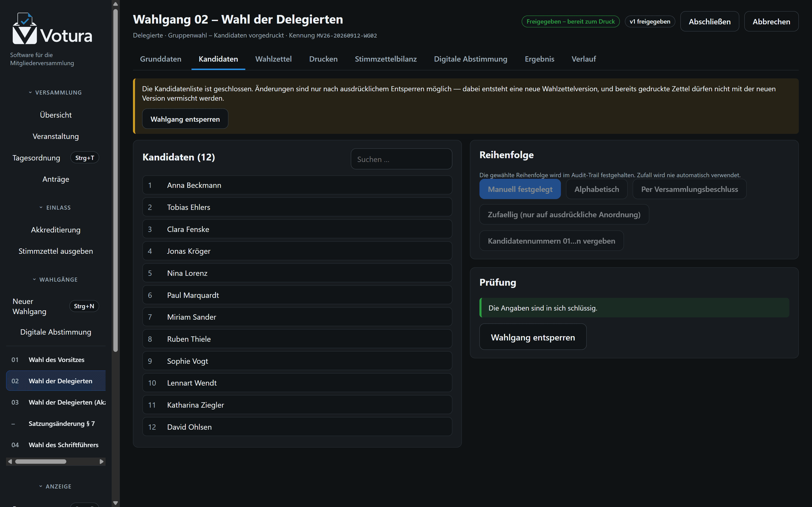This screenshot has height=507, width=812.
Task: Focus the Suchen candidate search field
Action: [x=401, y=159]
